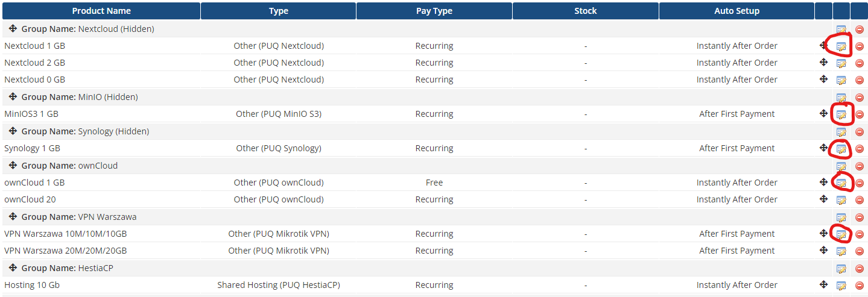
Task: Select the 'Hosting 10 Gb' product name
Action: [x=32, y=285]
